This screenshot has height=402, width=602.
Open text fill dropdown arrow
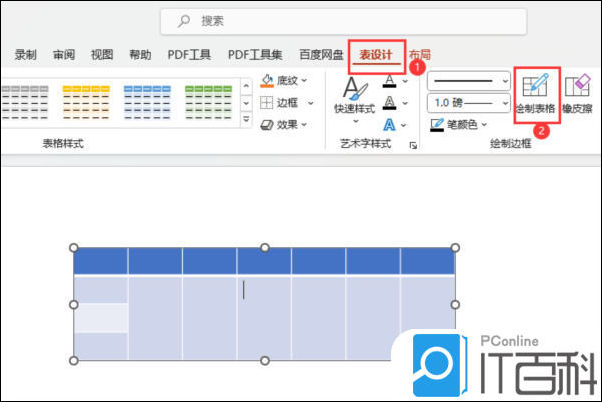click(405, 81)
